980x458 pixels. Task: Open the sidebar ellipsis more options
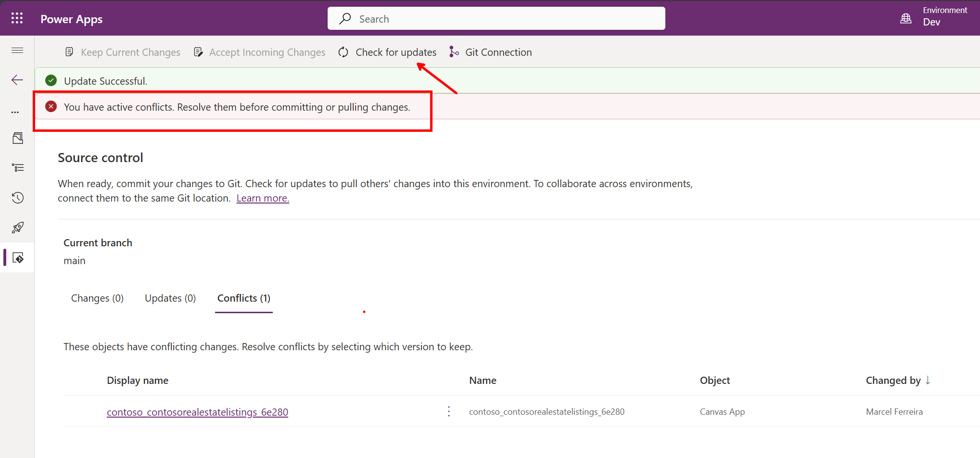15,112
